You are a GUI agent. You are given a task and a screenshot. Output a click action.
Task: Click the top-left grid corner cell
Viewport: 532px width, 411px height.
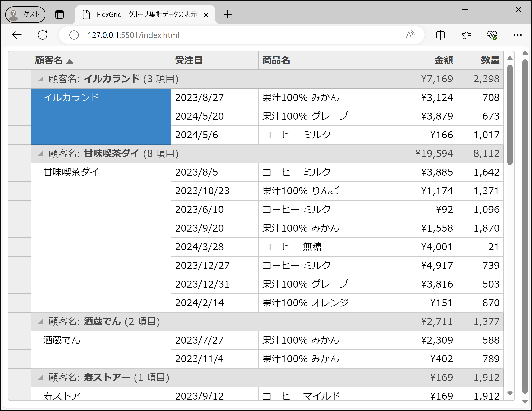point(19,60)
